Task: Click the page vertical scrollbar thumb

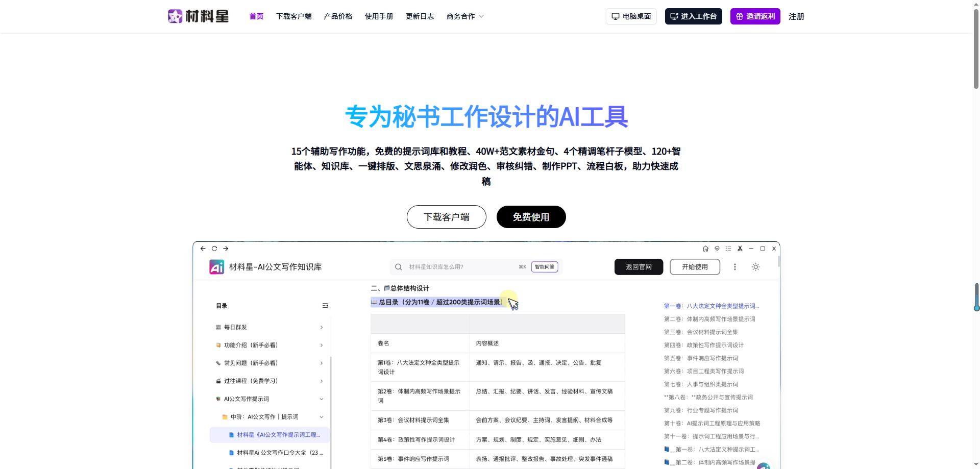Action: tap(976, 48)
